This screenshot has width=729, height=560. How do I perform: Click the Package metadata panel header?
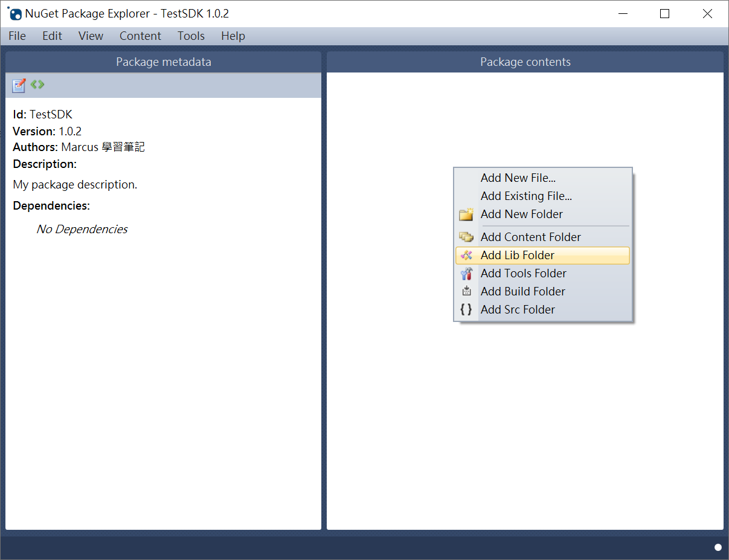point(163,61)
